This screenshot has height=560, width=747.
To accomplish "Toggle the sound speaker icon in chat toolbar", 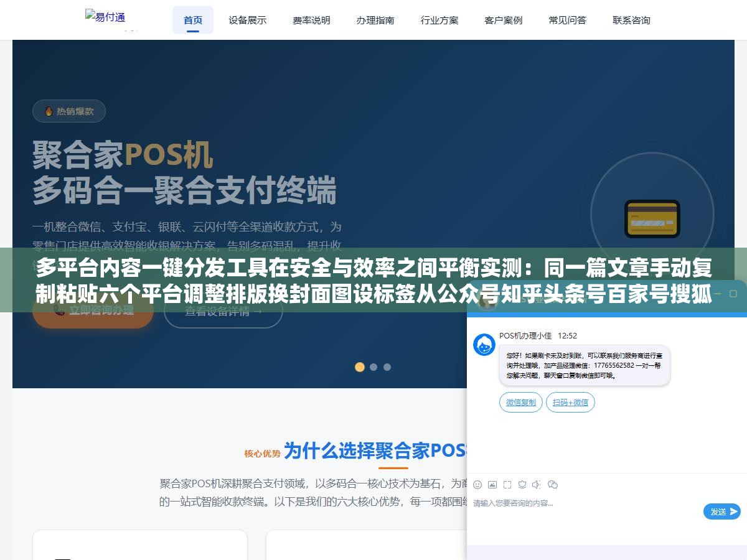I will [x=537, y=485].
